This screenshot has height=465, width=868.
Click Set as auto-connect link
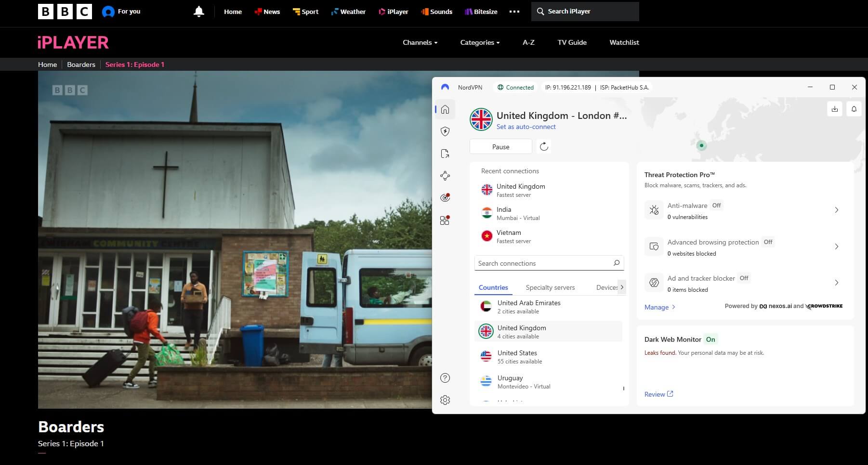point(526,127)
